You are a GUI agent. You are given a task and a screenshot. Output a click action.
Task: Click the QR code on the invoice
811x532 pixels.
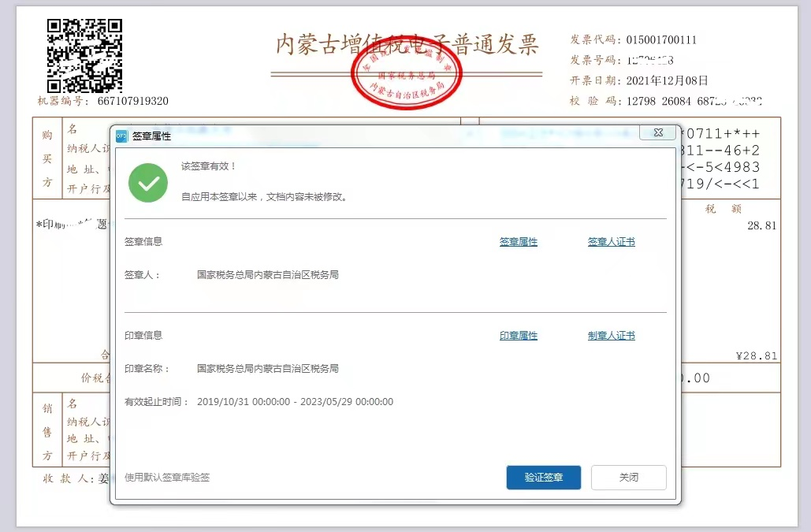click(x=84, y=55)
